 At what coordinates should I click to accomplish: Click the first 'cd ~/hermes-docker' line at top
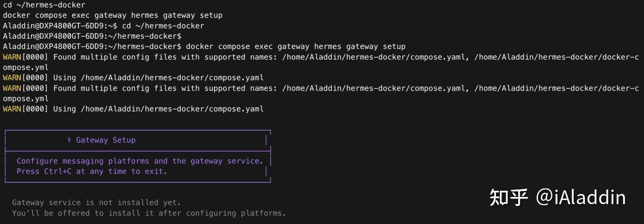[44, 5]
